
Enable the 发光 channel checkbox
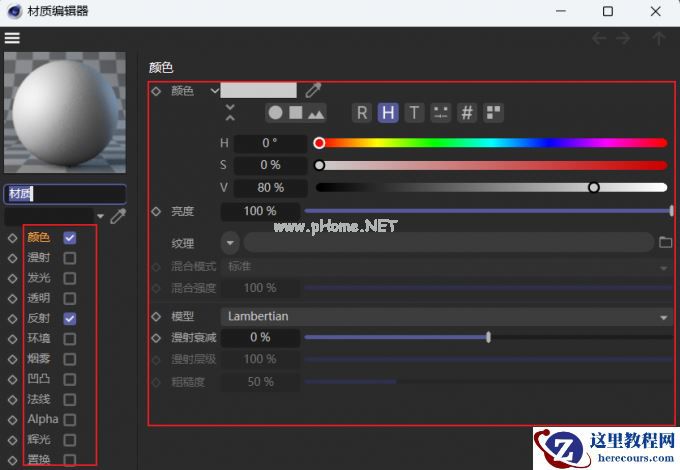pyautogui.click(x=70, y=278)
